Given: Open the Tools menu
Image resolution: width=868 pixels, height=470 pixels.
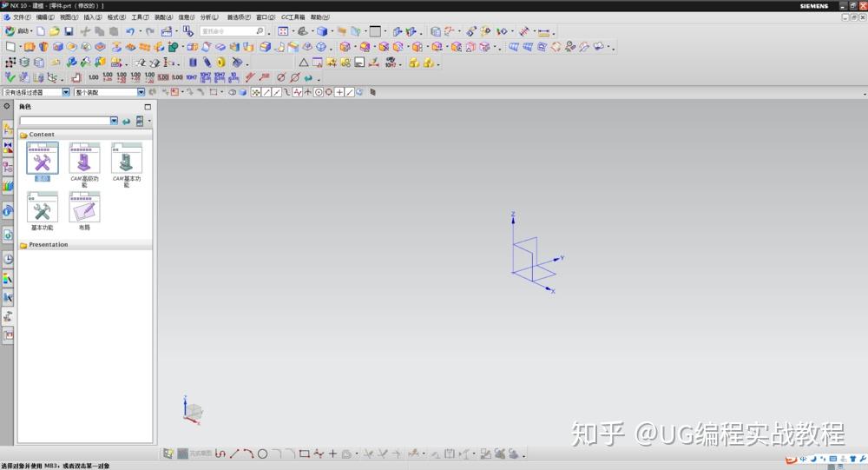Looking at the screenshot, I should 140,17.
